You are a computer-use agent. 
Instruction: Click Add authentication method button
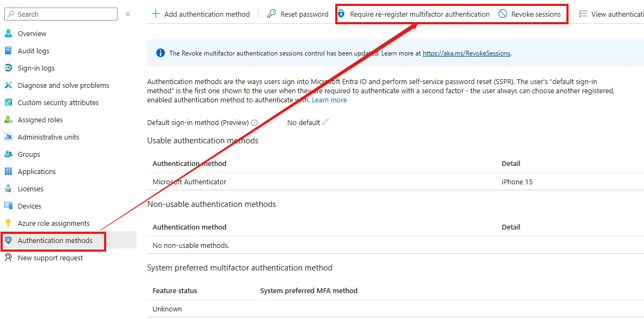200,14
